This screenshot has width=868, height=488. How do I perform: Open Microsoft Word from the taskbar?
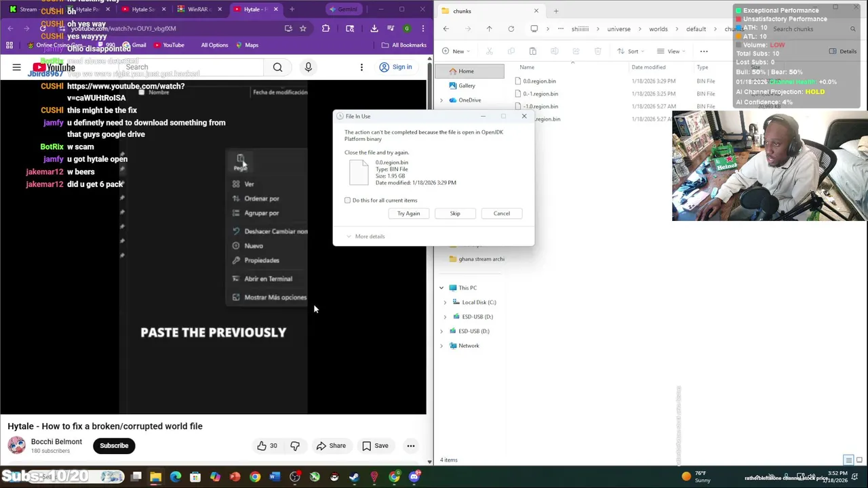pyautogui.click(x=275, y=477)
